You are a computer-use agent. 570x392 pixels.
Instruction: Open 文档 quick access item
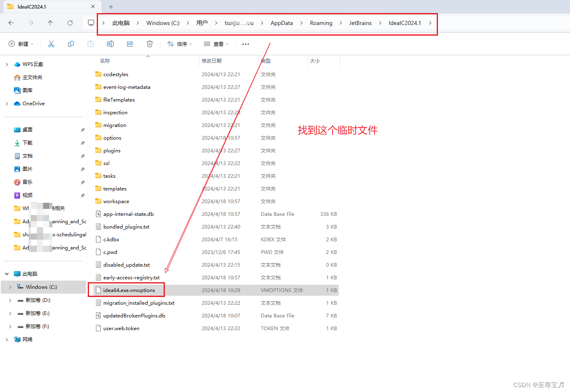(x=23, y=156)
